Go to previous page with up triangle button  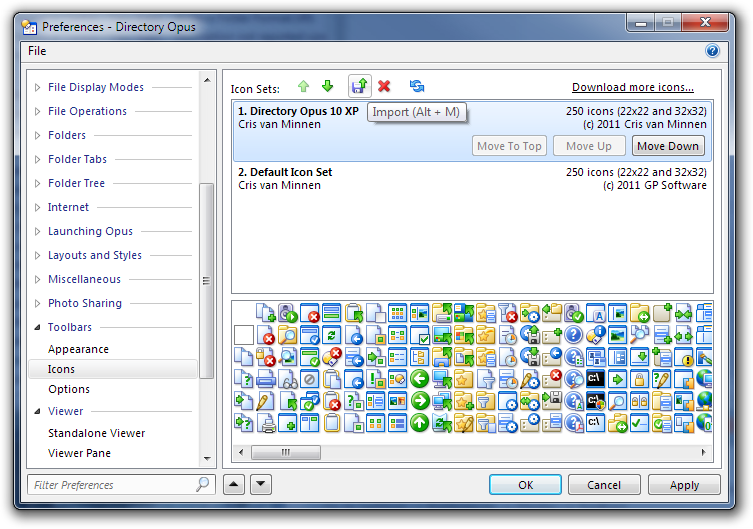234,484
